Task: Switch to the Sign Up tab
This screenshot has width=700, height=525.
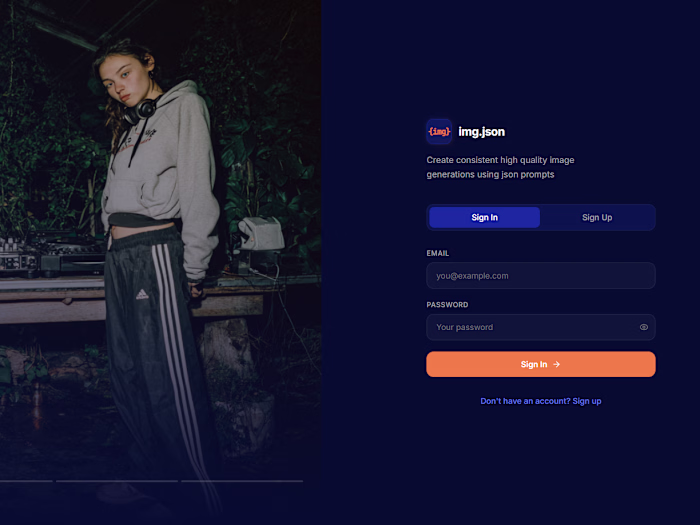Action: (x=597, y=217)
